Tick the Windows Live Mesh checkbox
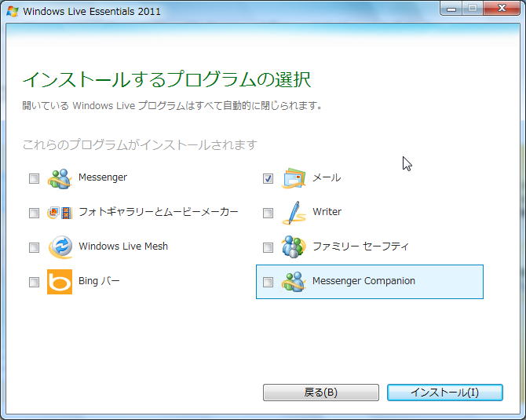 (34, 247)
